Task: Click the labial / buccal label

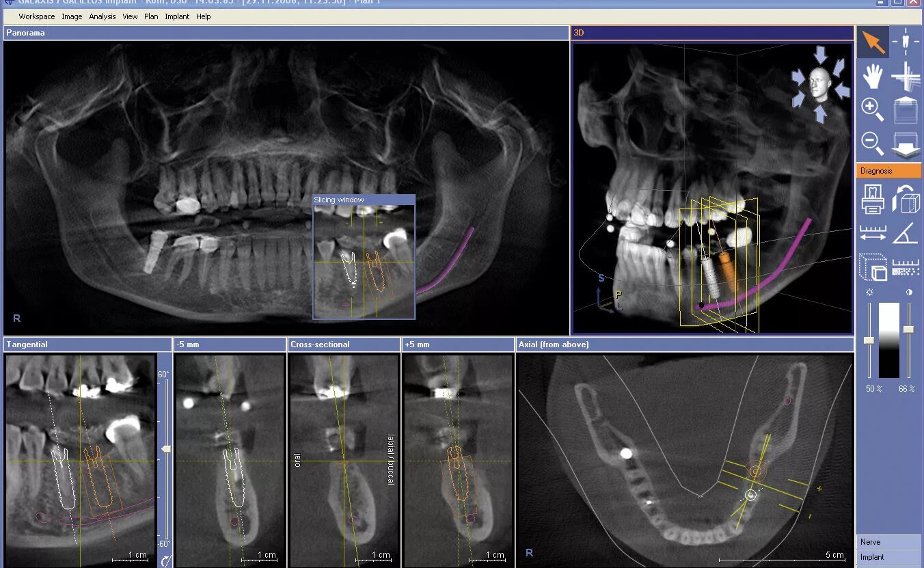Action: 390,461
